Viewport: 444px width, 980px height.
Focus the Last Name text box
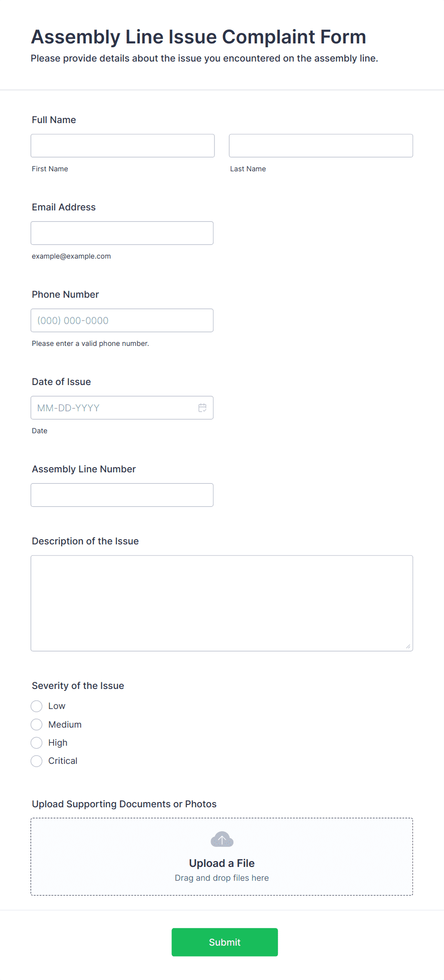(x=321, y=146)
